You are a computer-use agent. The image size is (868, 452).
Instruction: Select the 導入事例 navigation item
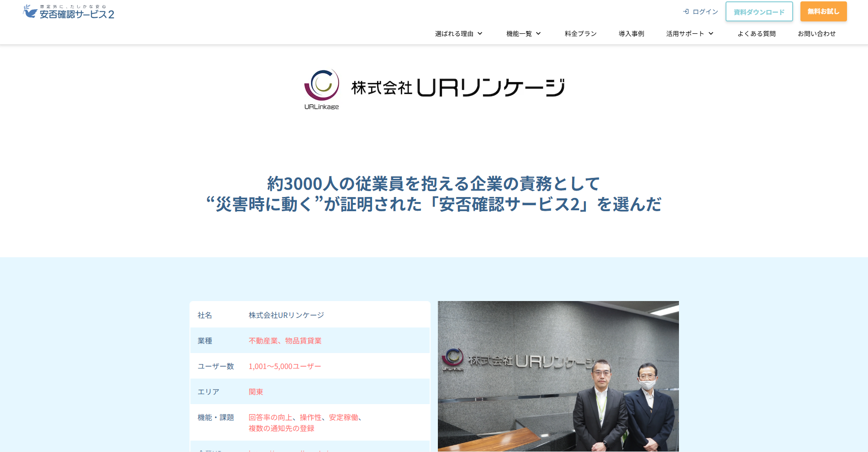point(631,33)
